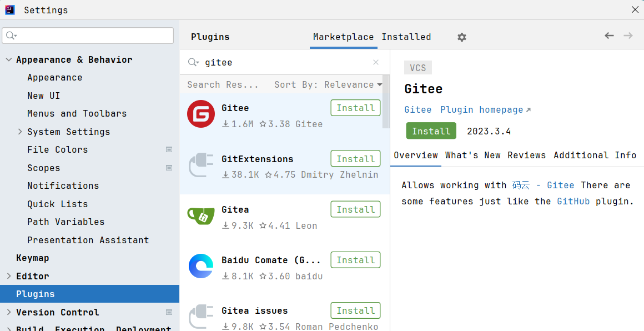The width and height of the screenshot is (644, 331).
Task: Click the Gitea rating 4.41
Action: click(x=275, y=225)
